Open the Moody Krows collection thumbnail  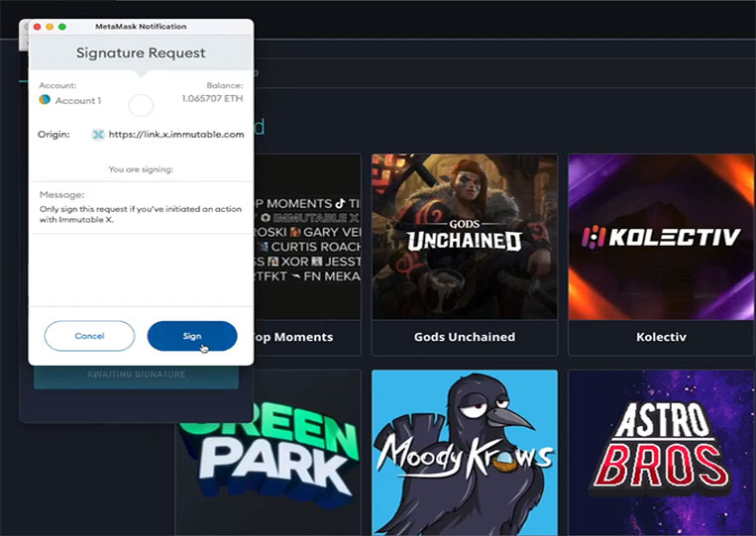pos(465,453)
